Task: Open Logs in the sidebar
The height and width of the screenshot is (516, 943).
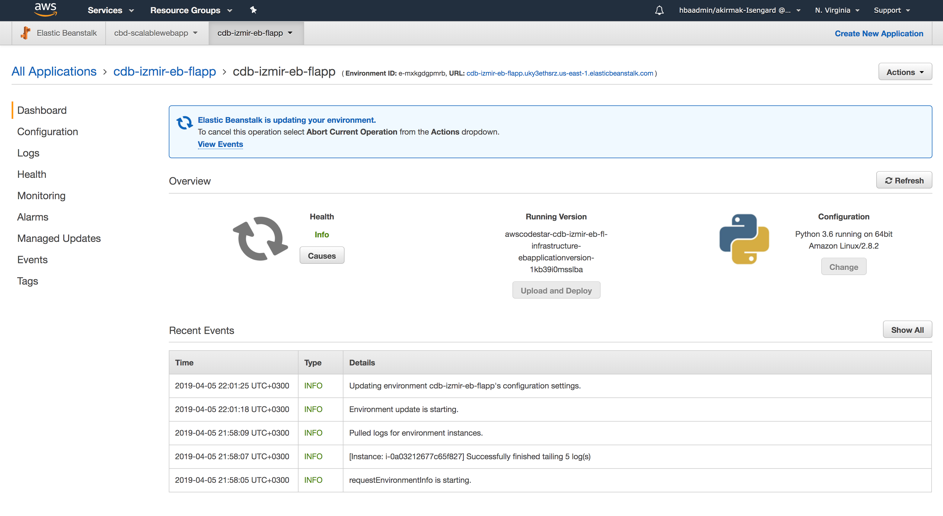Action: coord(28,153)
